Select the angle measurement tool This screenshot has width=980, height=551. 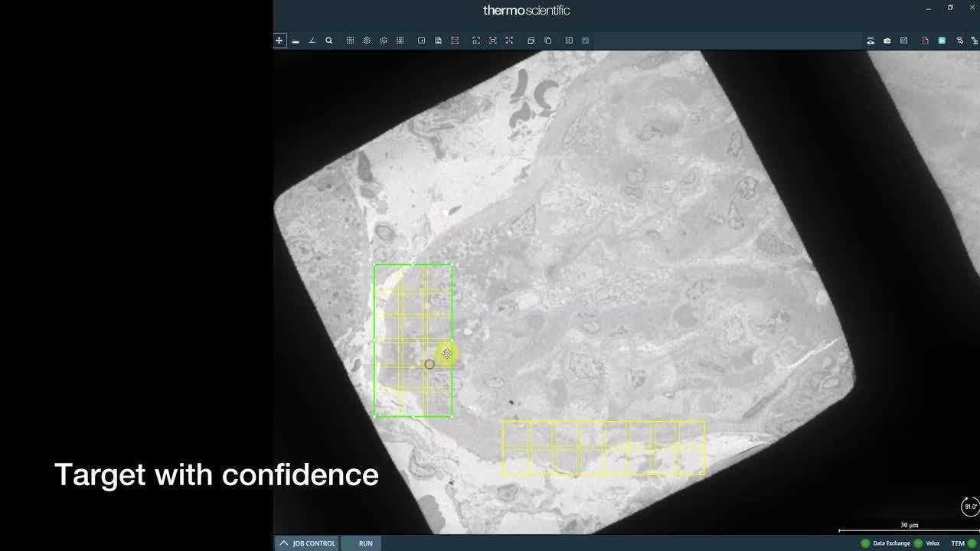point(312,41)
